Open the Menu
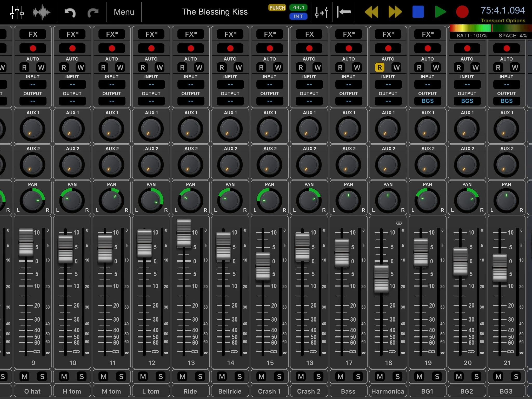 (124, 12)
